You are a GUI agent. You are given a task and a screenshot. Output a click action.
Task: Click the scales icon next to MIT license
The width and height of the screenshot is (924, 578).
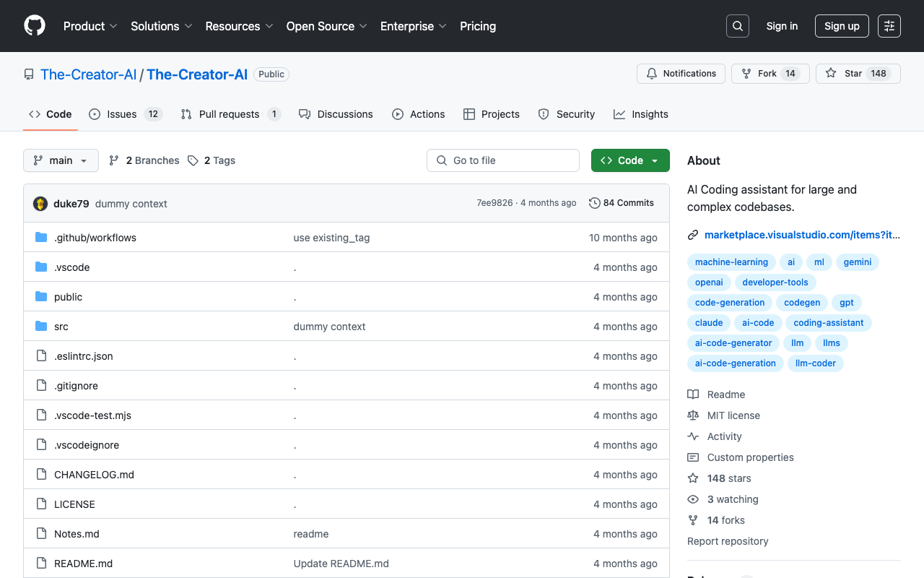tap(693, 415)
